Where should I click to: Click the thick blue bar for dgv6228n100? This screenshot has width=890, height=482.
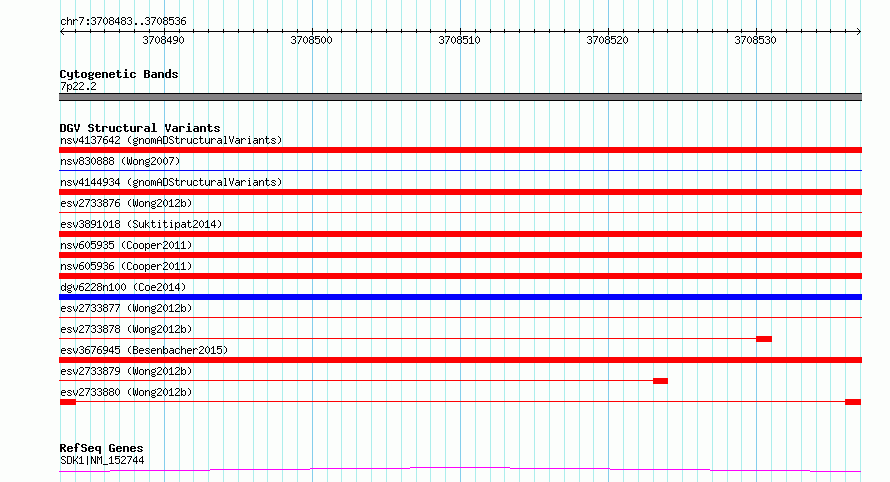(x=460, y=297)
